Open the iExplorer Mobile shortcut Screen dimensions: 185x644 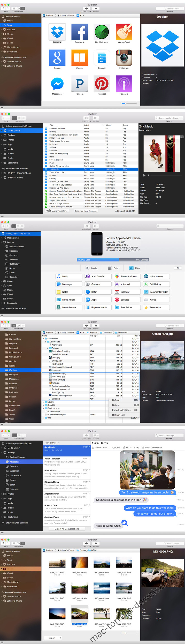pyautogui.click(x=98, y=308)
